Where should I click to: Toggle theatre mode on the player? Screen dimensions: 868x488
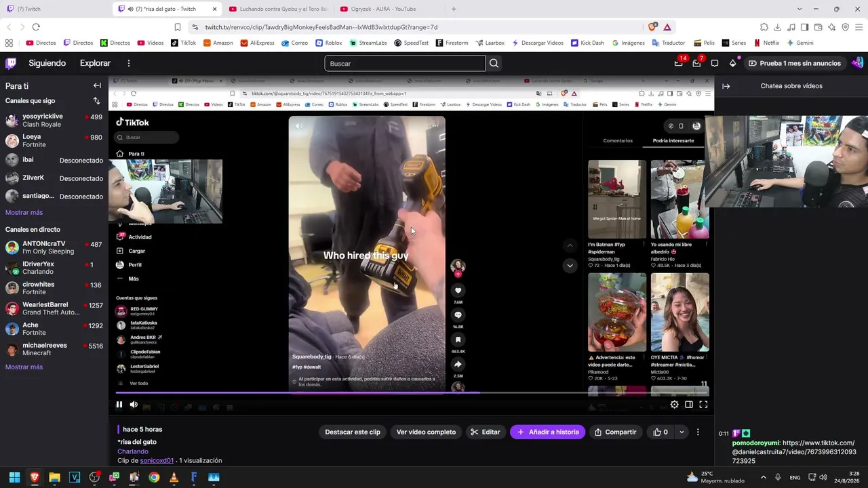pos(689,405)
